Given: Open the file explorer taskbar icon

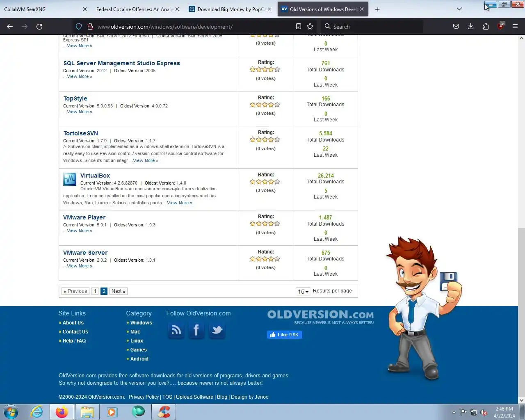Looking at the screenshot, I should pyautogui.click(x=87, y=412).
